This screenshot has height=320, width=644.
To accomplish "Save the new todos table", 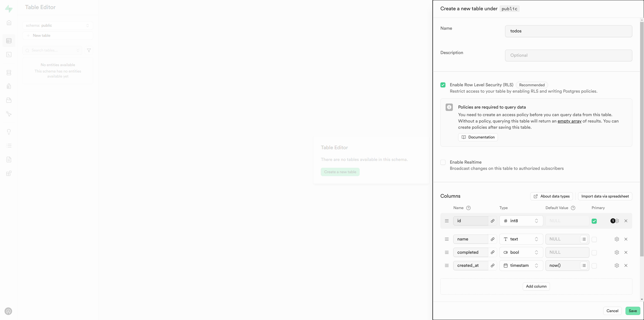I will [633, 311].
